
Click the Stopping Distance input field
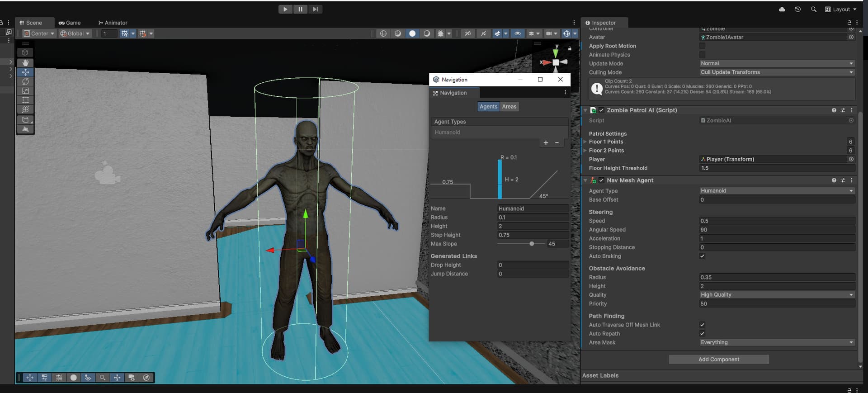point(776,247)
